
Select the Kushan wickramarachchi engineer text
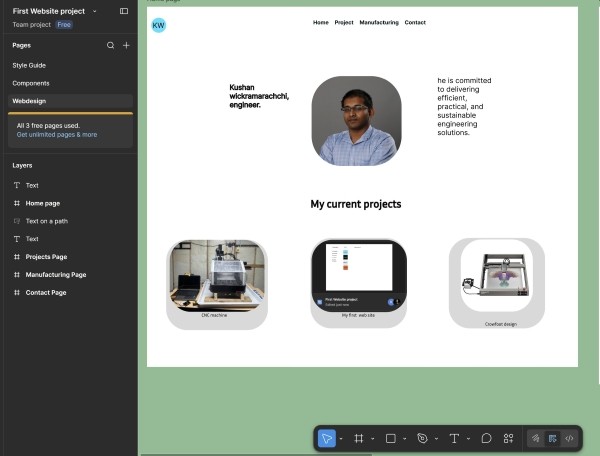tap(259, 96)
